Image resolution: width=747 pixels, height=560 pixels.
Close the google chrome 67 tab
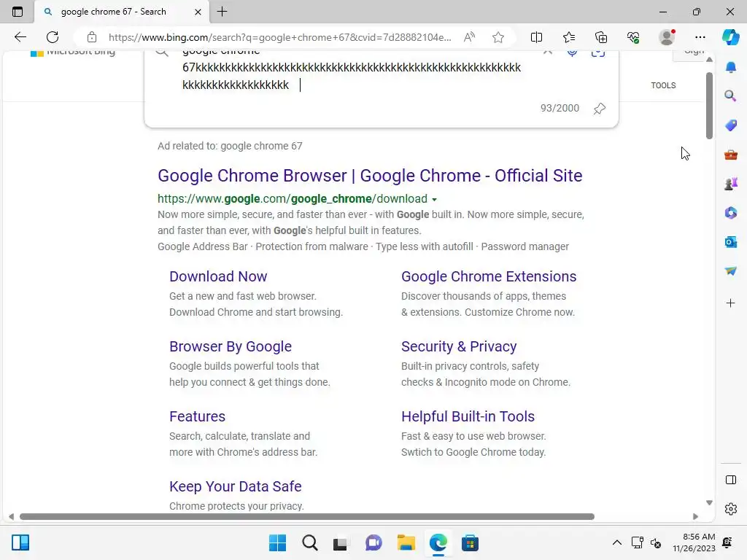click(x=198, y=12)
